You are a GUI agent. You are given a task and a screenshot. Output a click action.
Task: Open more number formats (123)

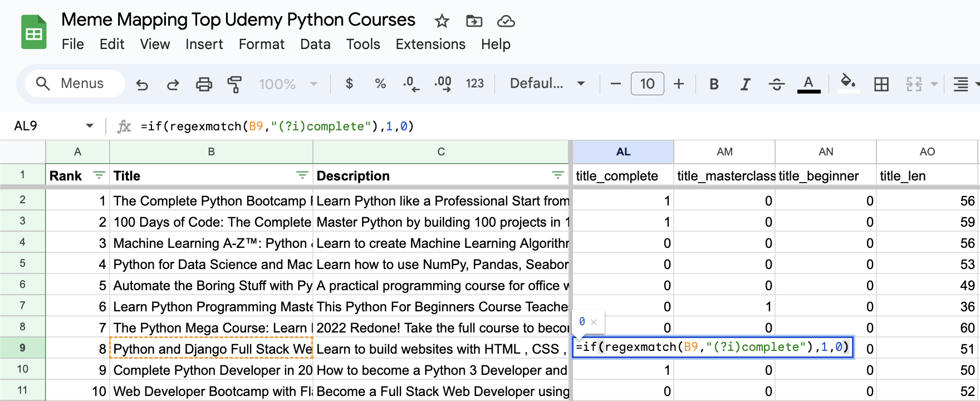click(474, 84)
